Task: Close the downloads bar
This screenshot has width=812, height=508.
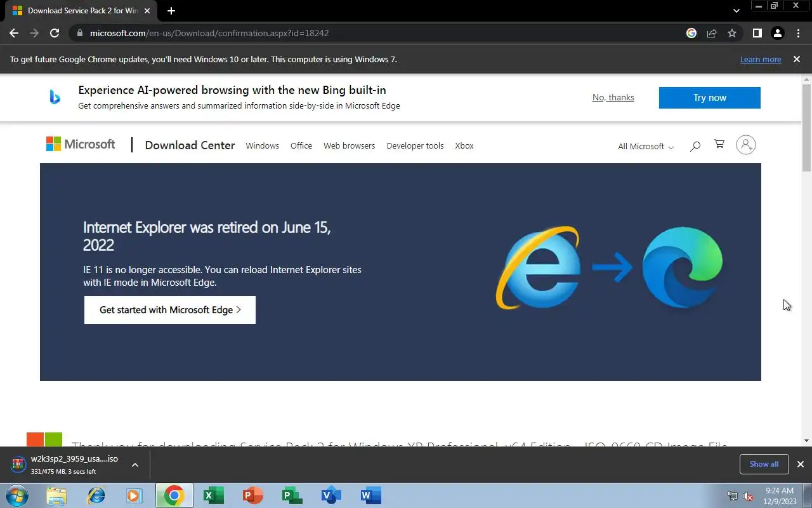Action: click(x=800, y=464)
